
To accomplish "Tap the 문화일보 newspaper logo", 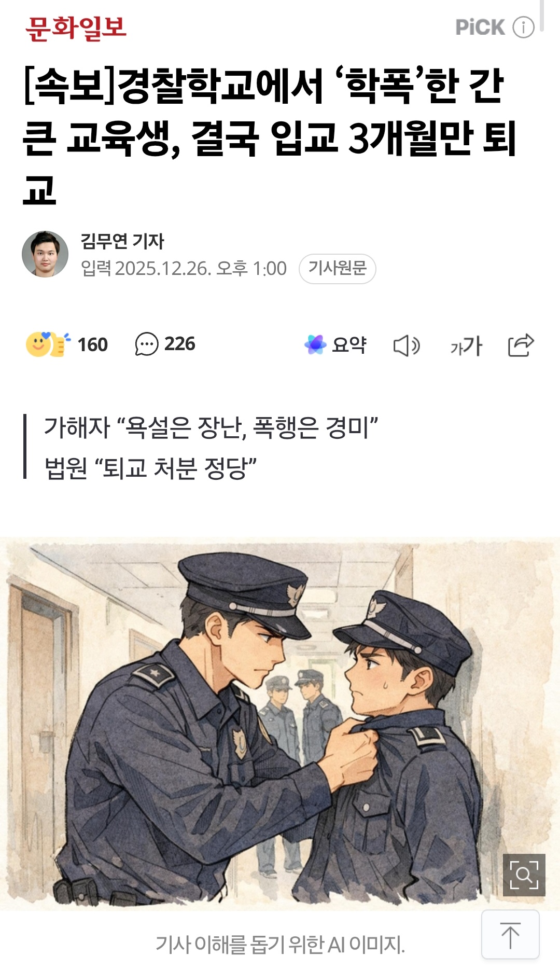I will (x=76, y=29).
